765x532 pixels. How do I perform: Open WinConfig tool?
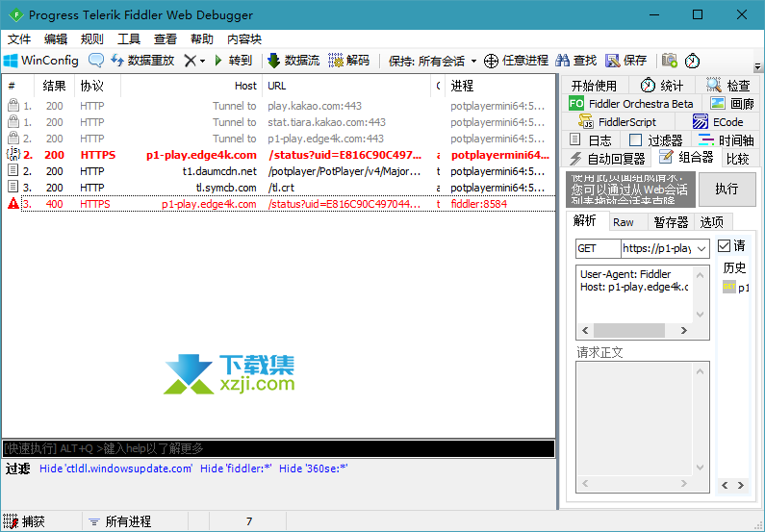(x=41, y=61)
